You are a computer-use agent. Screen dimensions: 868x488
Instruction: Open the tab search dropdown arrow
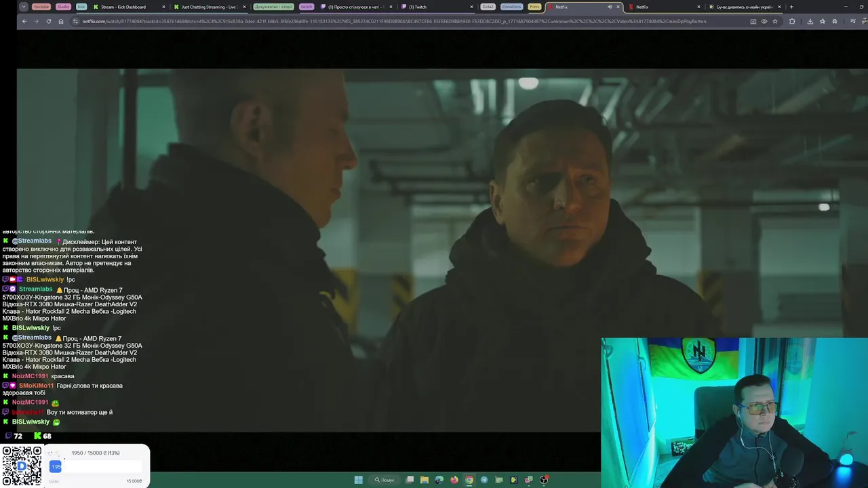pyautogui.click(x=24, y=7)
